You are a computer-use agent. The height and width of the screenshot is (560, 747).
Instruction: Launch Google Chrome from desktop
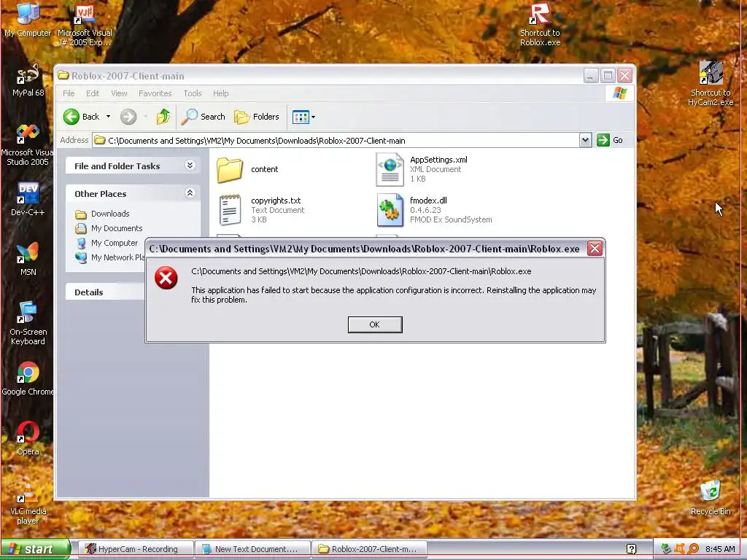coord(28,378)
